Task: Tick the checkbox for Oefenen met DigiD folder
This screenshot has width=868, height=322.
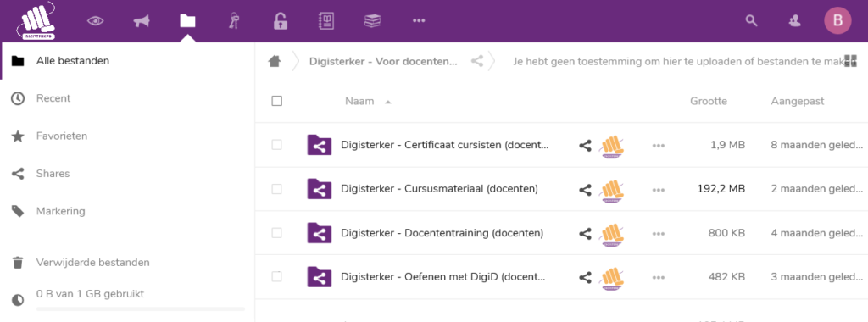Action: [277, 277]
